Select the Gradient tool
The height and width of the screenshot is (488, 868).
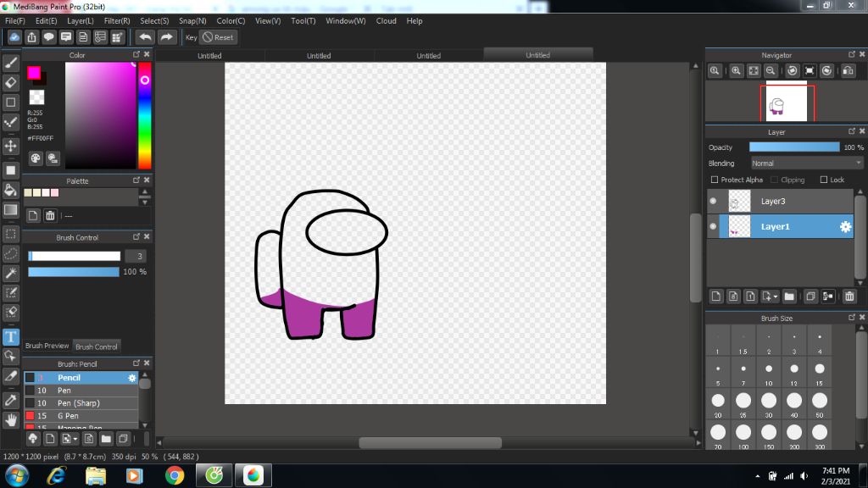tap(10, 210)
